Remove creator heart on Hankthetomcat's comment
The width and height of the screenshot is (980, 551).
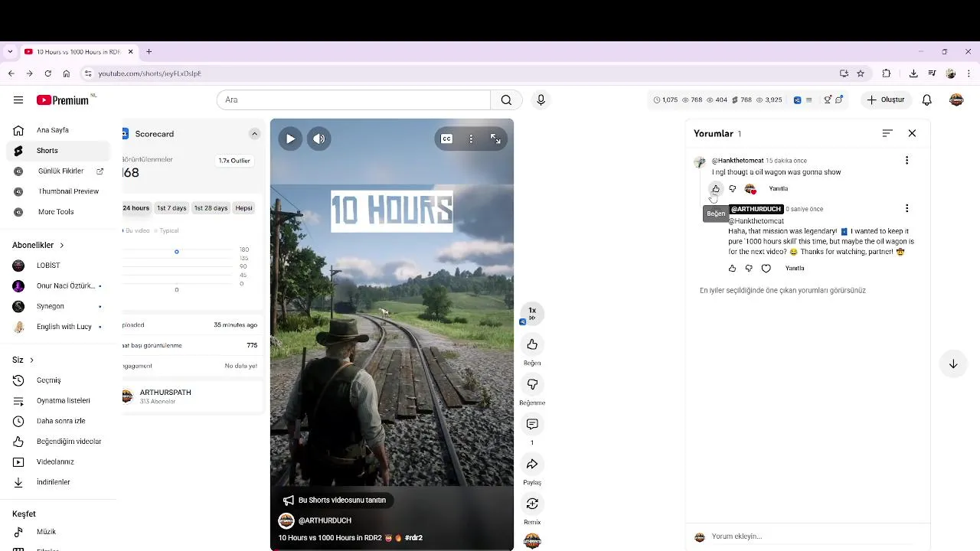(x=750, y=189)
